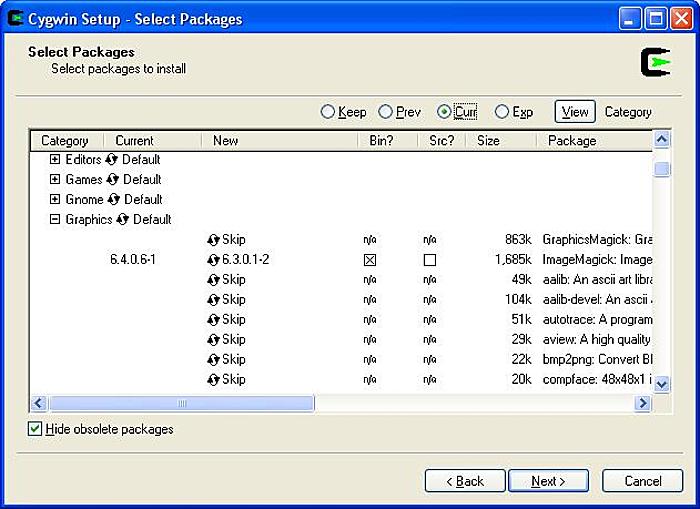Click package text aalib: An ascii art

(597, 280)
